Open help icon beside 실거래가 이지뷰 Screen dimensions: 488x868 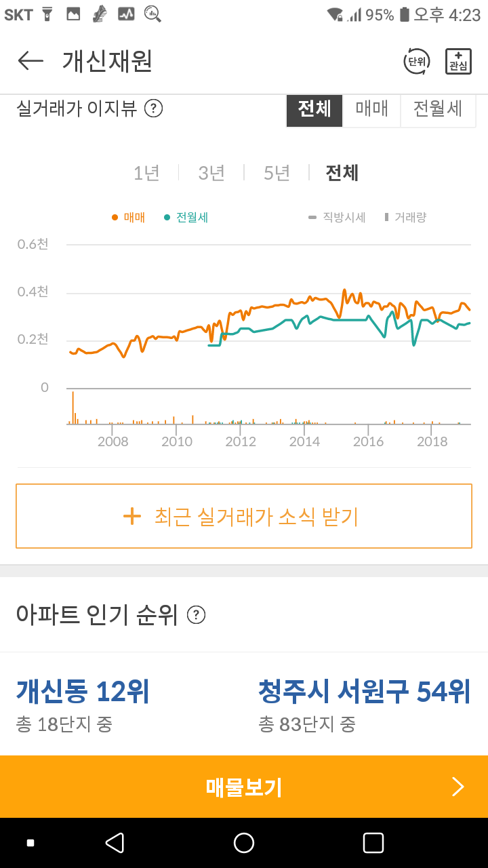[154, 108]
